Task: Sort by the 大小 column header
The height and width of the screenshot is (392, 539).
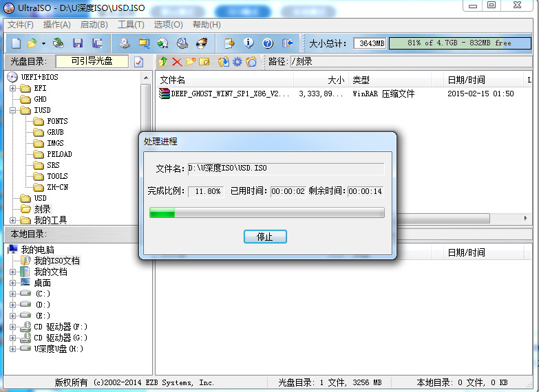Action: 321,80
